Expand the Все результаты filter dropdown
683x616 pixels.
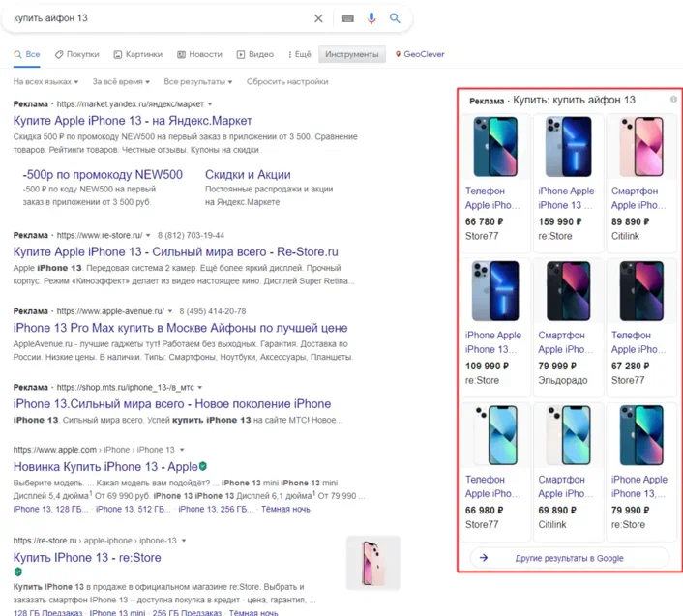tap(198, 82)
